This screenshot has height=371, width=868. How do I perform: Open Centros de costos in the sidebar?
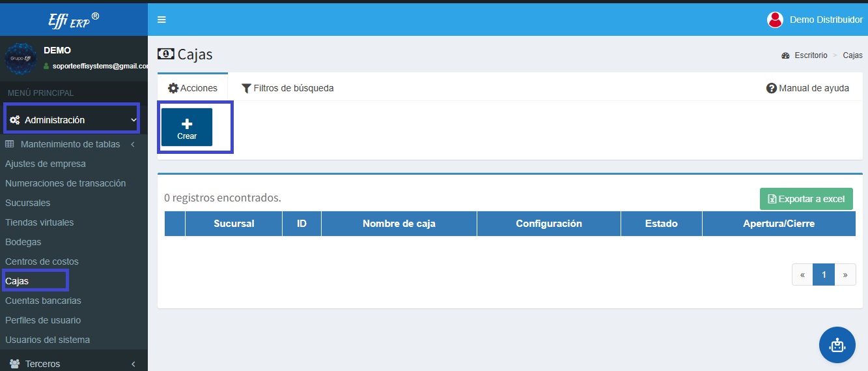[42, 261]
